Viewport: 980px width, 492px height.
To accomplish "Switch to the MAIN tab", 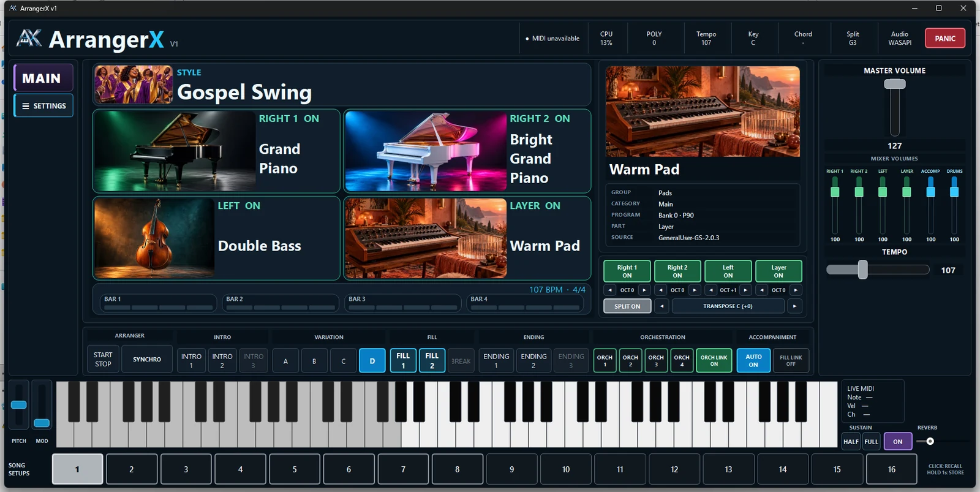I will click(x=43, y=78).
